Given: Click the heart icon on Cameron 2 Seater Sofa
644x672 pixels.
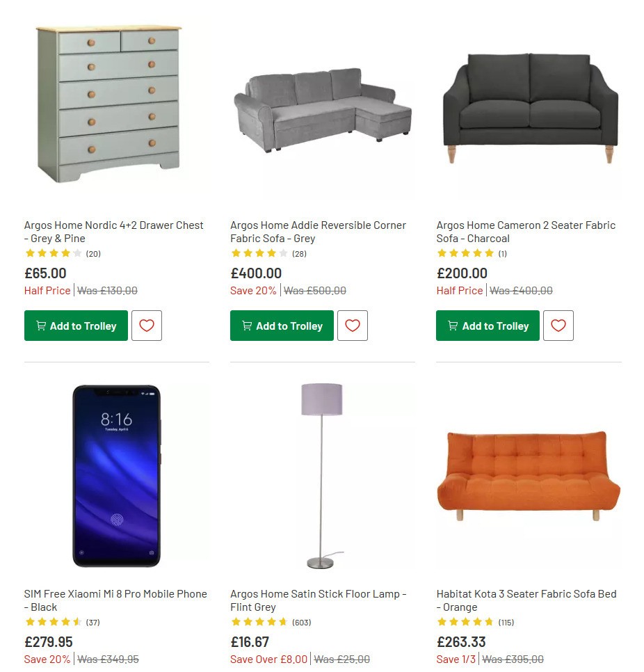Looking at the screenshot, I should tap(558, 326).
